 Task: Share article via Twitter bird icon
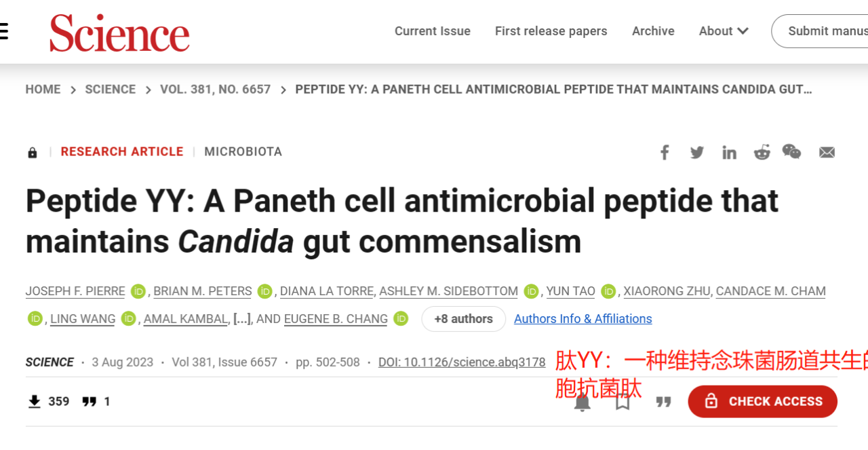696,152
